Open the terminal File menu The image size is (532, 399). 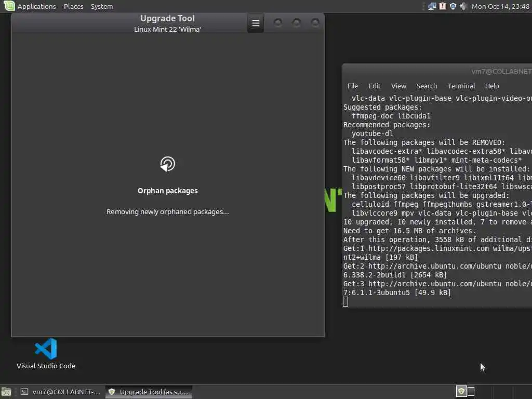[x=353, y=86]
